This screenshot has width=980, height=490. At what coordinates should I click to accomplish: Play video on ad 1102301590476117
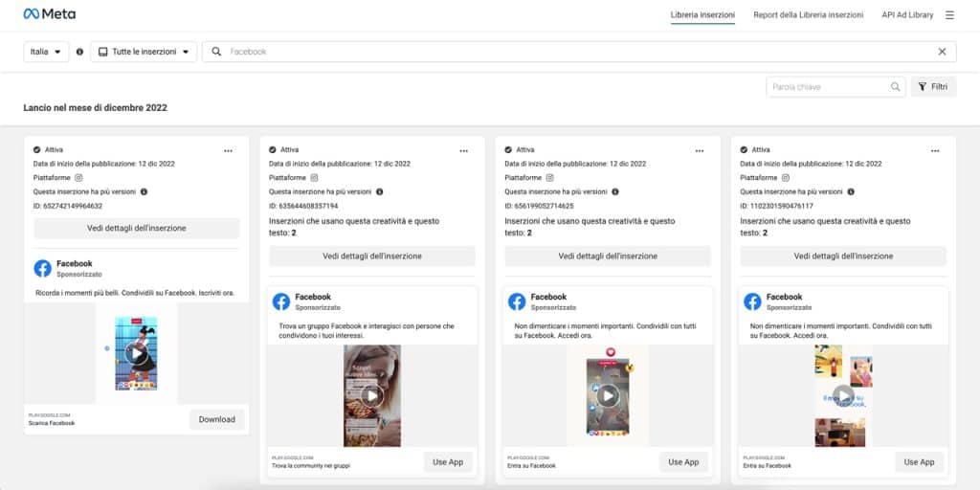843,395
